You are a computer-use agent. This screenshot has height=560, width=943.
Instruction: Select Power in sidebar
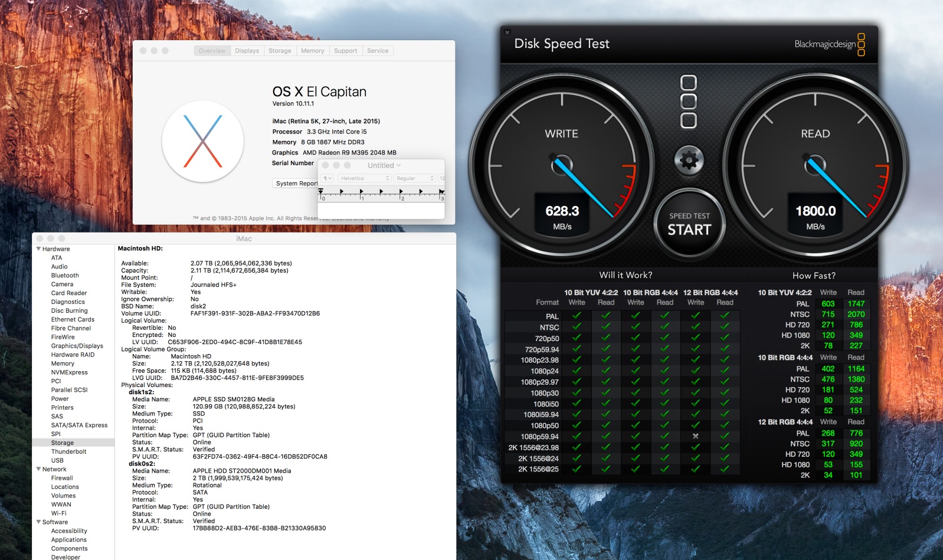click(x=60, y=399)
